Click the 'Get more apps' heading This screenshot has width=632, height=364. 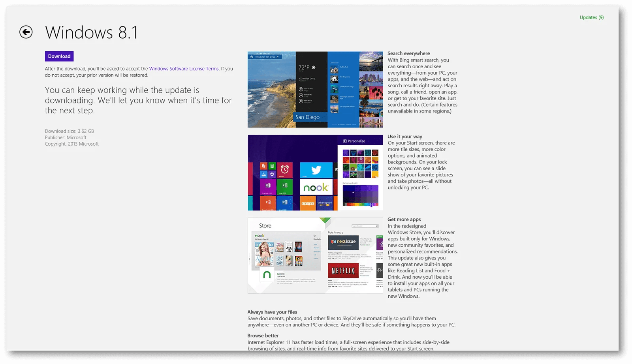(x=404, y=219)
